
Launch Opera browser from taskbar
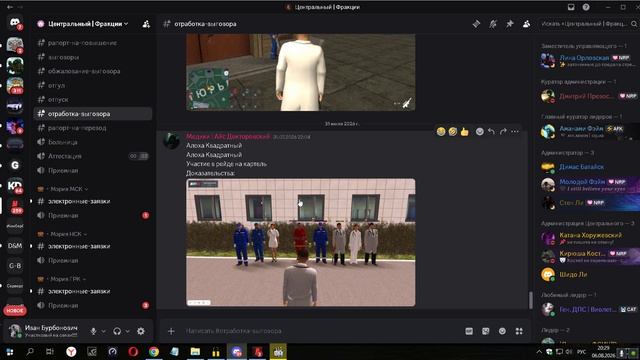133,352
